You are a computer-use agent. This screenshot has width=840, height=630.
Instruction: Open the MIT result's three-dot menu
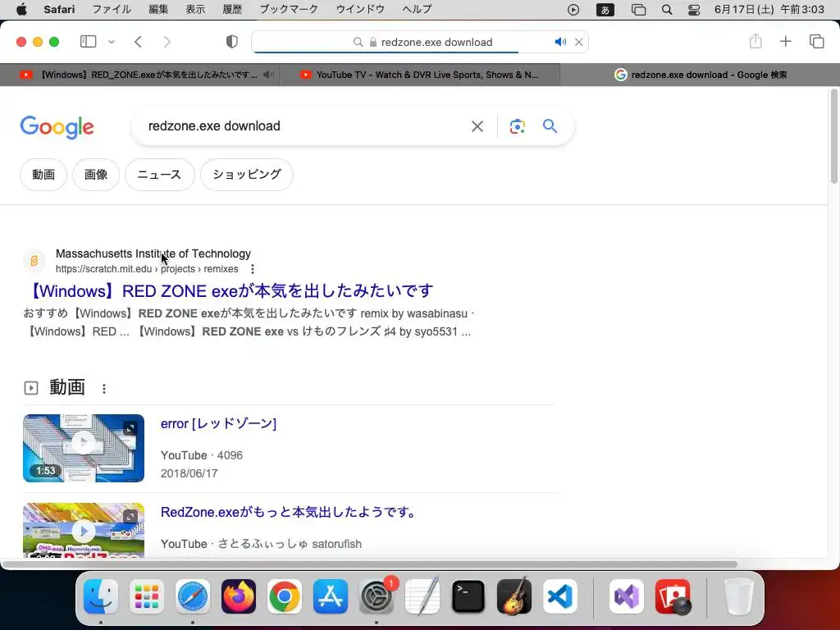point(253,269)
